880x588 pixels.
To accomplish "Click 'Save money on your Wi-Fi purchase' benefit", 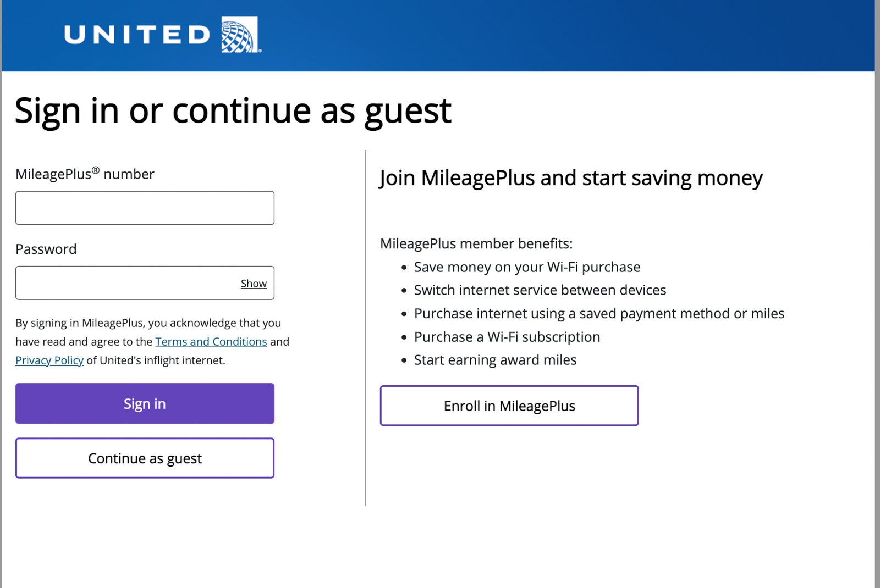I will coord(527,267).
